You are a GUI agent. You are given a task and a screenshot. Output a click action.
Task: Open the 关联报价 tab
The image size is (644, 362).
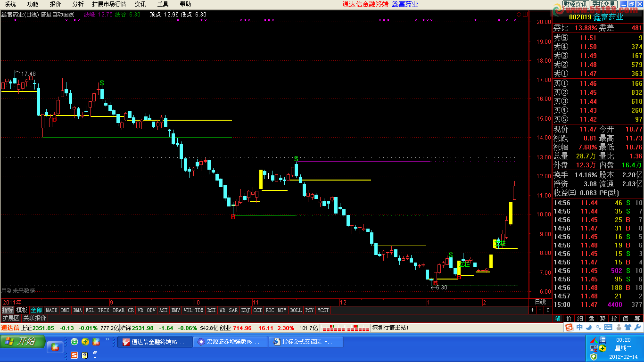[x=35, y=318]
